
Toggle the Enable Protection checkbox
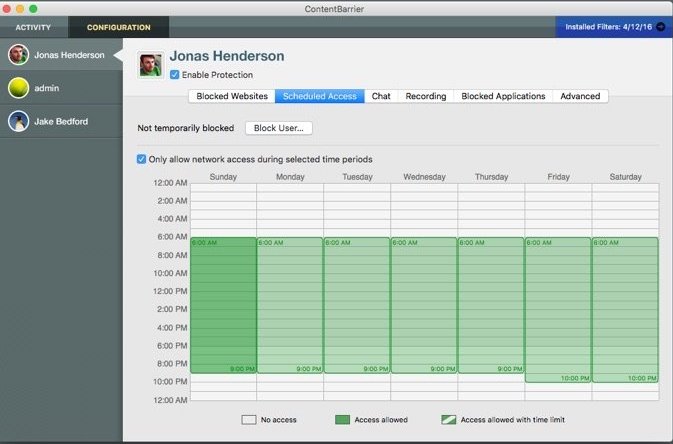coord(175,75)
